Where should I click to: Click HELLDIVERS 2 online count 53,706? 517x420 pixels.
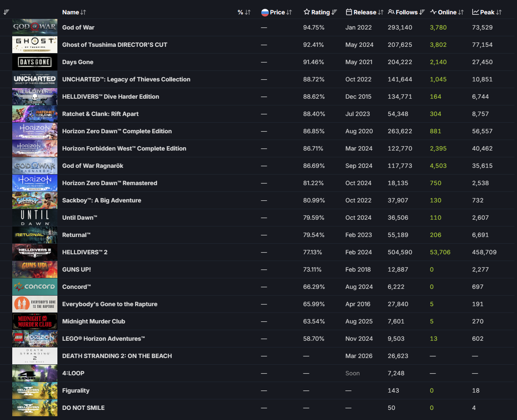click(x=440, y=252)
